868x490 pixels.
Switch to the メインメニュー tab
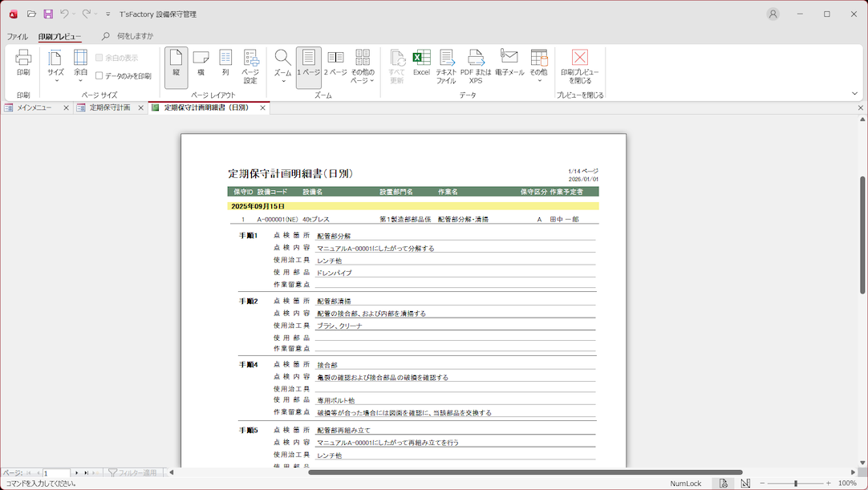pyautogui.click(x=34, y=107)
